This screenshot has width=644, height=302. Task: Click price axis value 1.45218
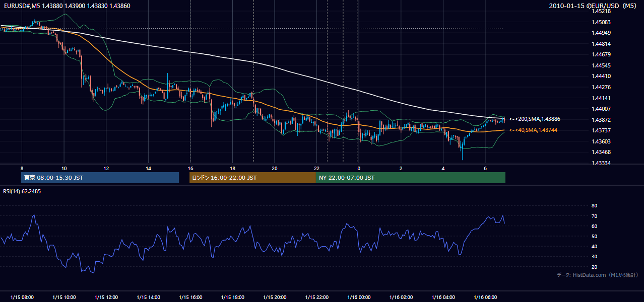pos(601,11)
